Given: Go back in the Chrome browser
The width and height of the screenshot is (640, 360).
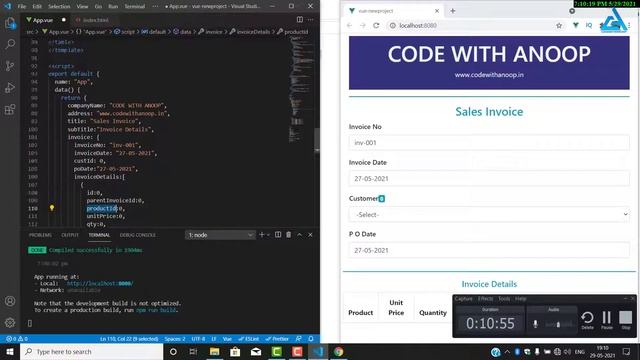Looking at the screenshot, I should point(349,25).
